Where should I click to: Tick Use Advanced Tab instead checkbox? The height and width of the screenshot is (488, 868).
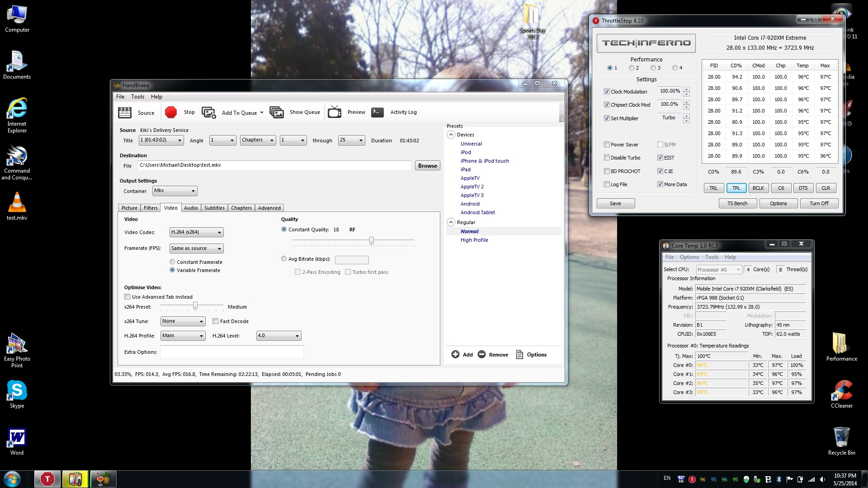click(x=127, y=297)
